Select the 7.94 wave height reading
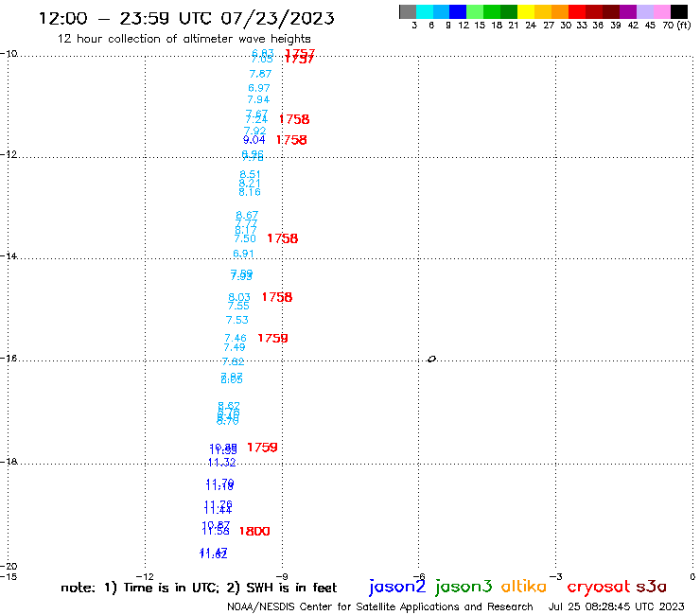The height and width of the screenshot is (615, 700). [258, 99]
